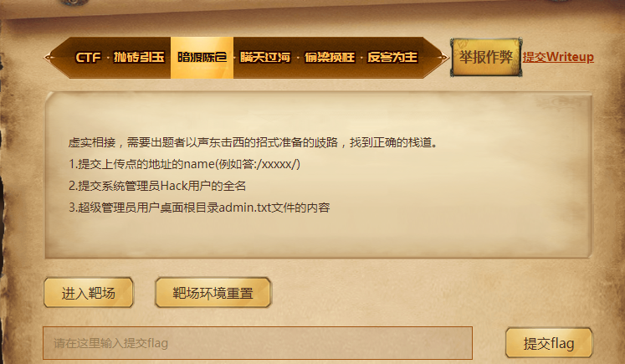Go to the 瞒天过海 challenge tab
This screenshot has width=625, height=364.
(x=265, y=58)
